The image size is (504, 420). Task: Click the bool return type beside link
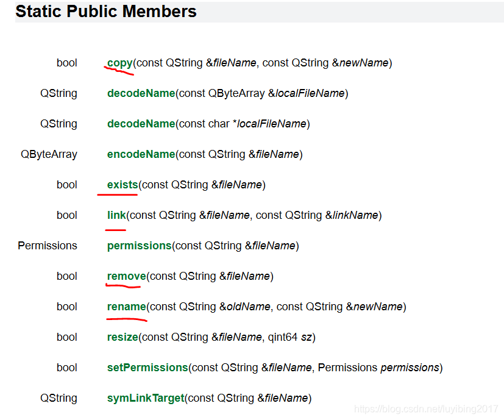coord(67,215)
